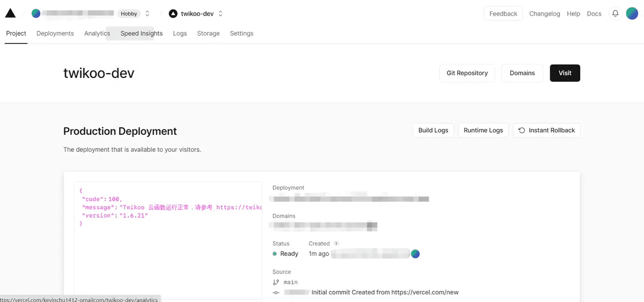The width and height of the screenshot is (644, 302).
Task: Expand the twikoo-dev project switcher
Action: 221,13
